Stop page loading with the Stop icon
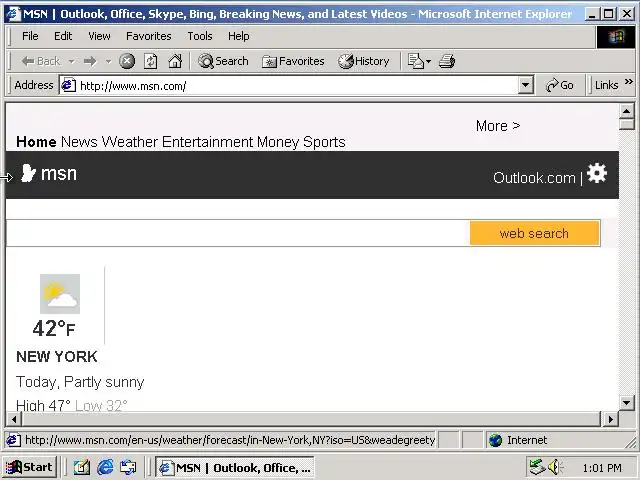Image resolution: width=640 pixels, height=480 pixels. point(127,61)
